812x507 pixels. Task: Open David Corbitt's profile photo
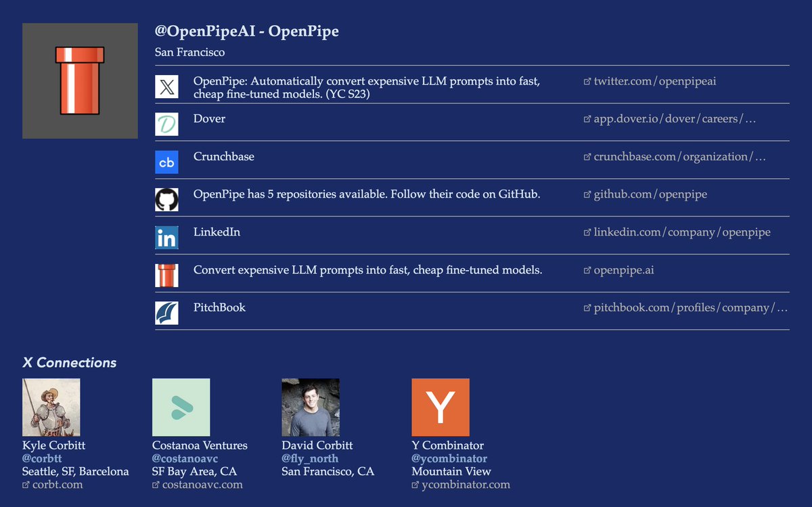[x=311, y=407]
